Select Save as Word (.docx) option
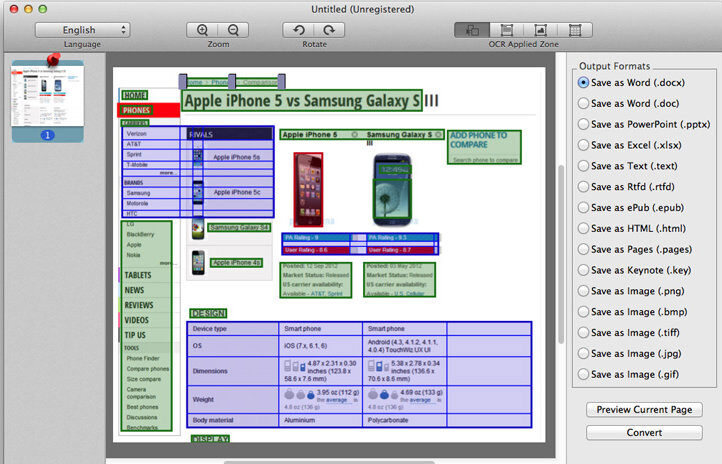This screenshot has height=464, width=722. click(x=584, y=82)
